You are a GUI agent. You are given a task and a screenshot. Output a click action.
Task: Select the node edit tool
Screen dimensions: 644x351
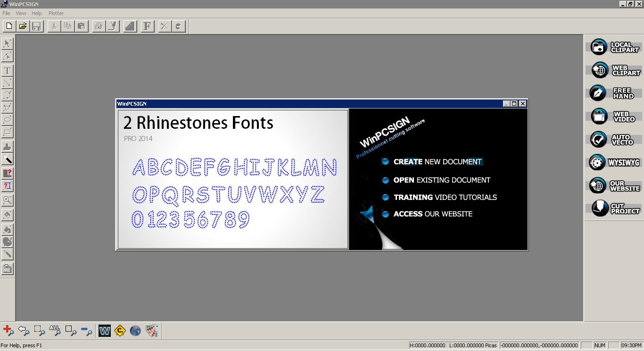7,57
